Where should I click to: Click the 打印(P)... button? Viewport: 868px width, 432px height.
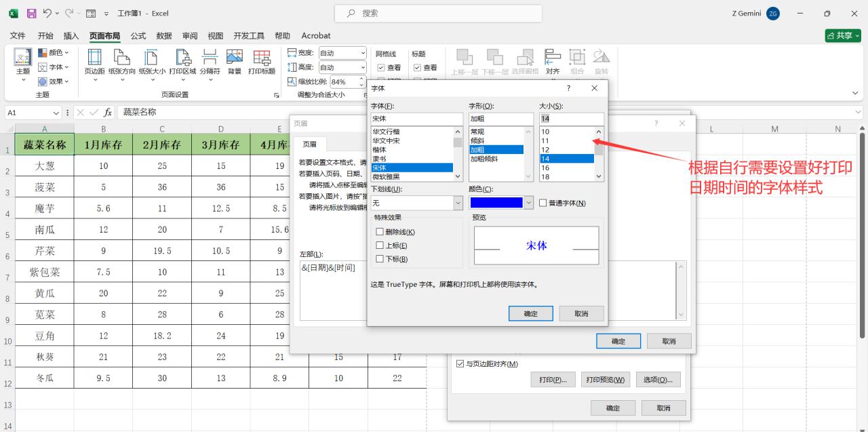pos(553,379)
